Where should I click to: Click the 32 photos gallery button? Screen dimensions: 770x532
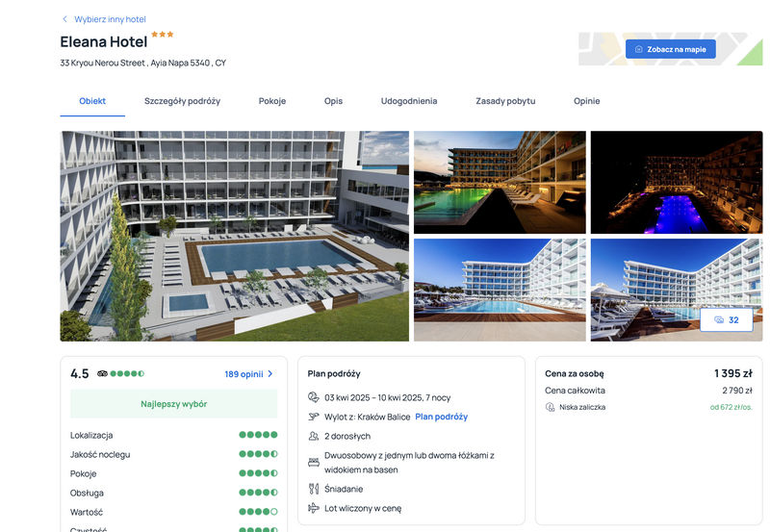tap(727, 320)
